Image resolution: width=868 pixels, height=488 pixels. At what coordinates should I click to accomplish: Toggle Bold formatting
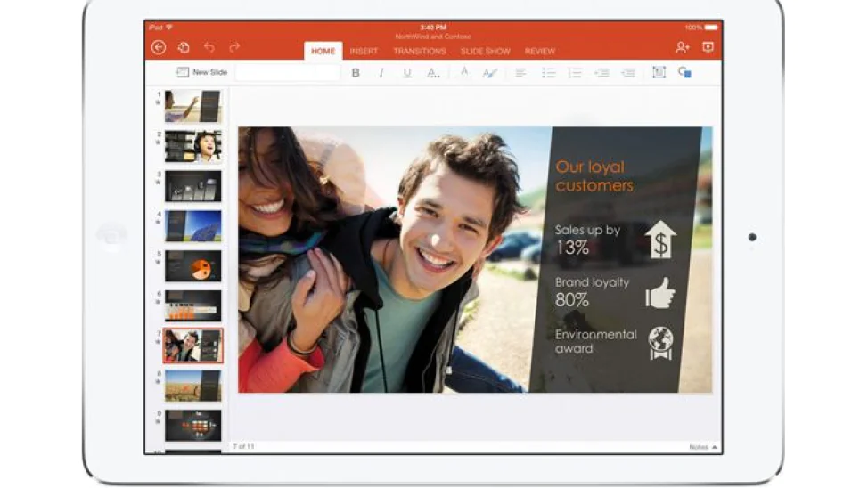(356, 72)
